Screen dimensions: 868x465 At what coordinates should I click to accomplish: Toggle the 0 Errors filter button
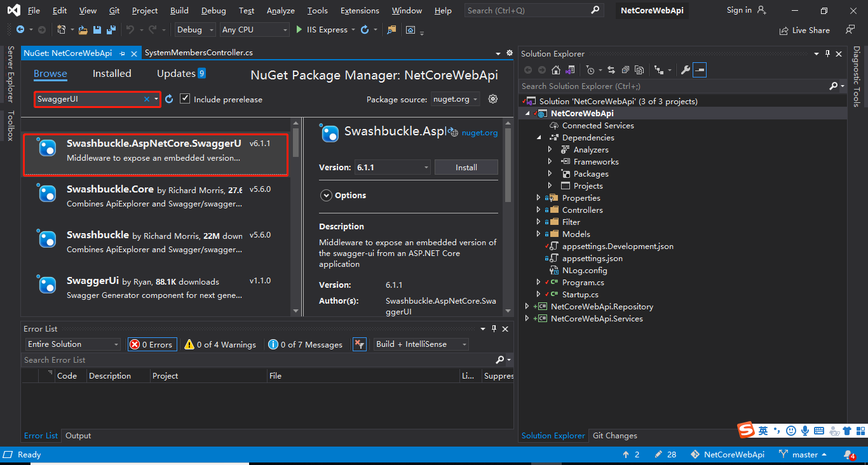click(x=151, y=344)
